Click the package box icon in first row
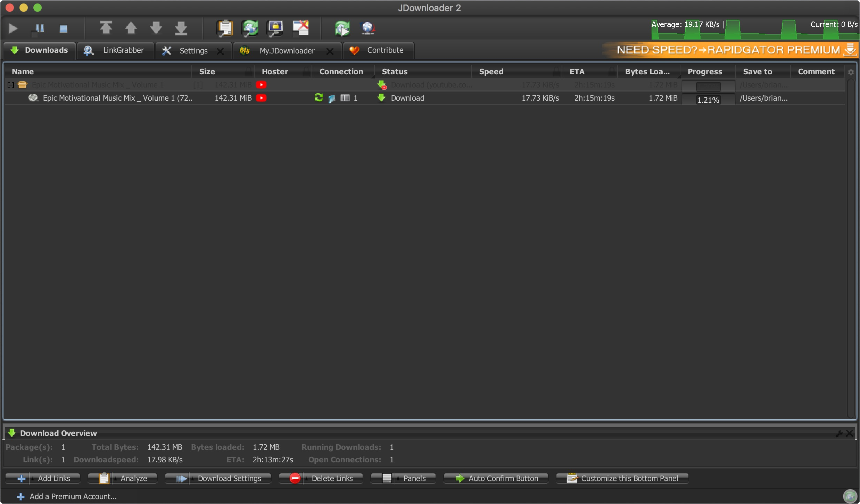 point(22,85)
